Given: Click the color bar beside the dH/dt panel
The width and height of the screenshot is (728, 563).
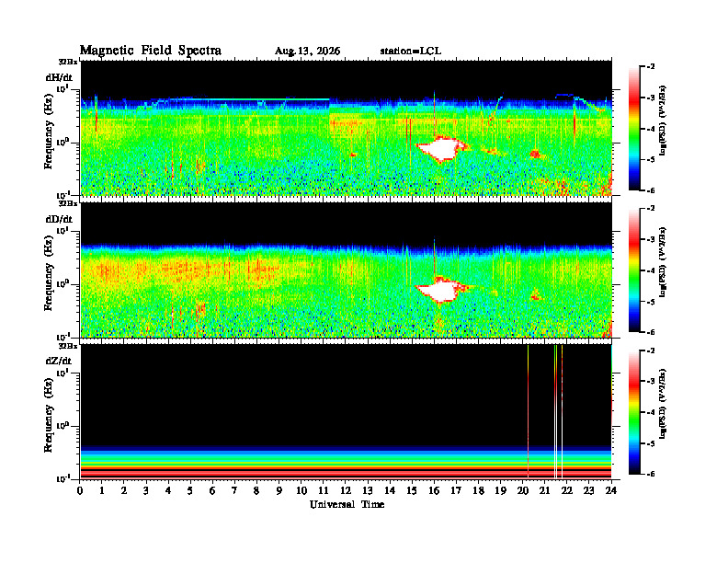Looking at the screenshot, I should pyautogui.click(x=633, y=129).
